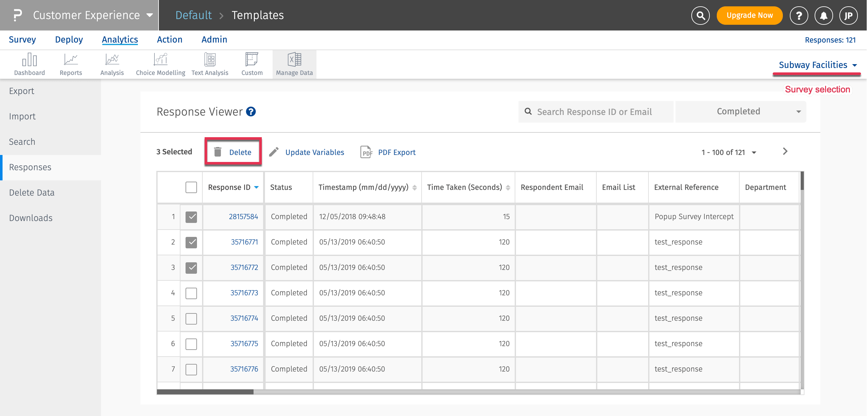Click the notifications bell icon
Viewport: 868px width, 416px height.
click(823, 16)
